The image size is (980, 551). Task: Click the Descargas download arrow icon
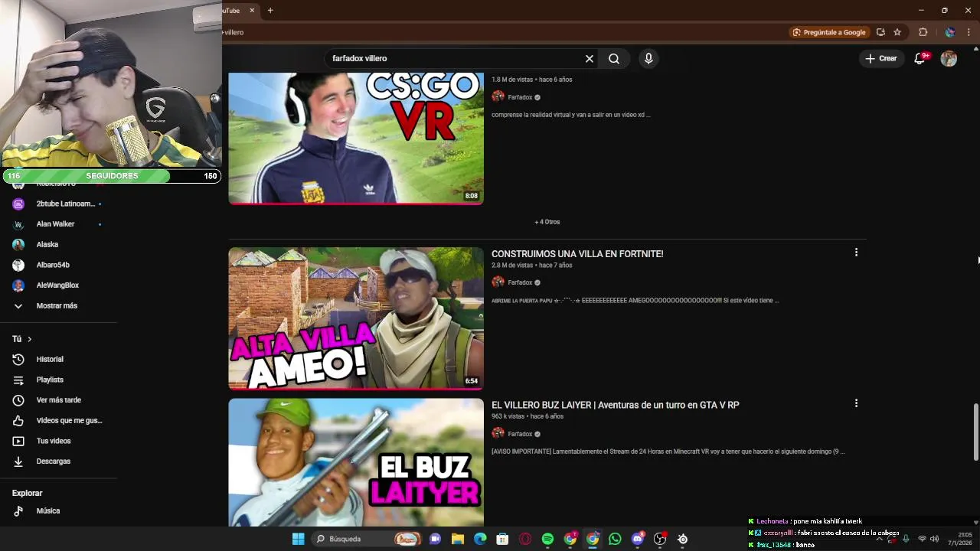(18, 461)
